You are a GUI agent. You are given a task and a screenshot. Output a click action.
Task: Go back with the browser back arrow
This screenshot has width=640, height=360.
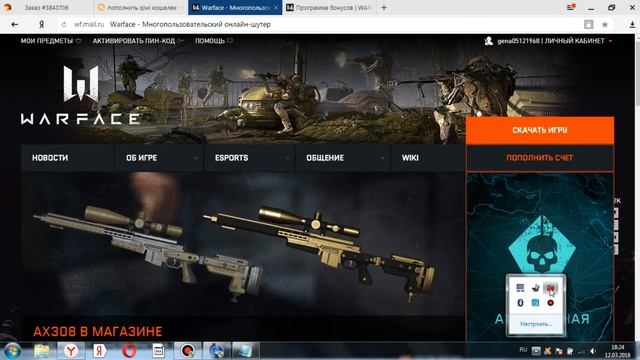click(15, 24)
